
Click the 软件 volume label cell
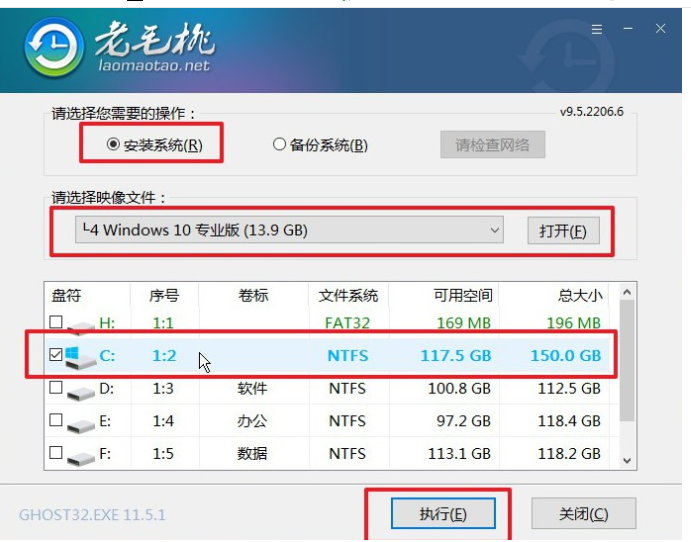(252, 389)
